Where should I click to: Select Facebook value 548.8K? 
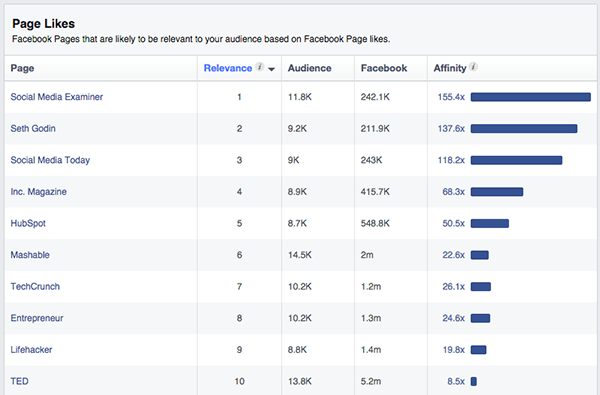375,224
